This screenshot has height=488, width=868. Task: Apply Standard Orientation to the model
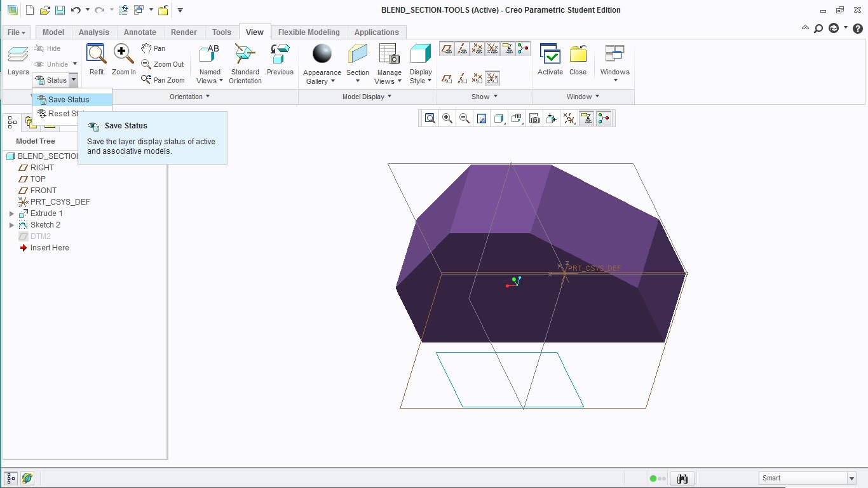pos(245,64)
